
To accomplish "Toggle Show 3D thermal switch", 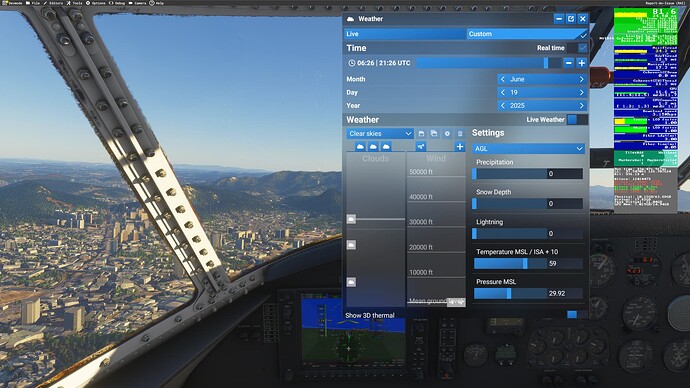I will coord(577,314).
